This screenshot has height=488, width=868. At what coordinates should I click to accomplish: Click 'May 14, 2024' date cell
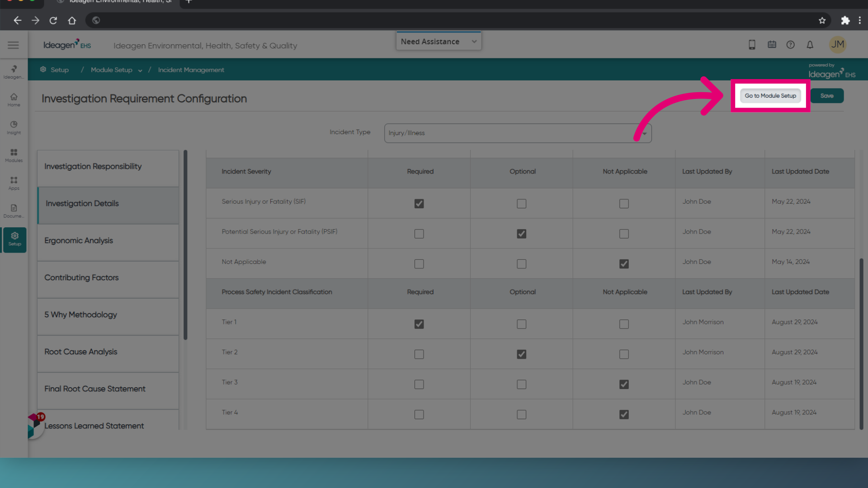pos(790,262)
